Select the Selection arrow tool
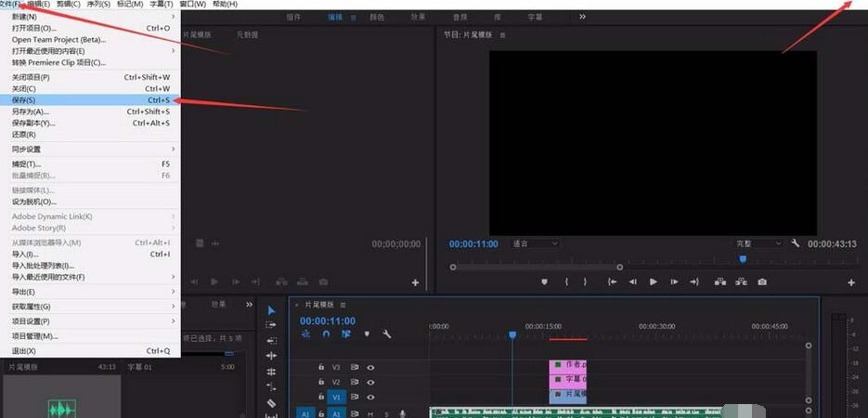Screen dimensions: 868x418 [271, 310]
